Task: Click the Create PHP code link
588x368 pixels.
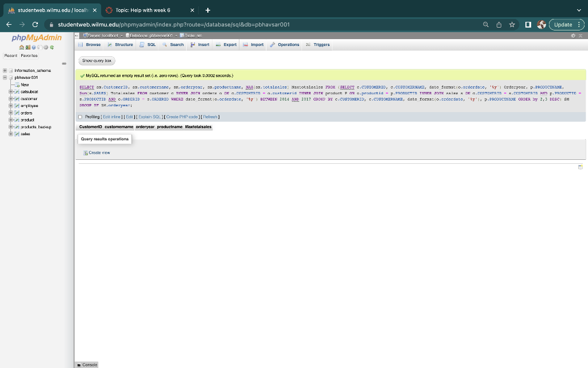Action: point(182,117)
